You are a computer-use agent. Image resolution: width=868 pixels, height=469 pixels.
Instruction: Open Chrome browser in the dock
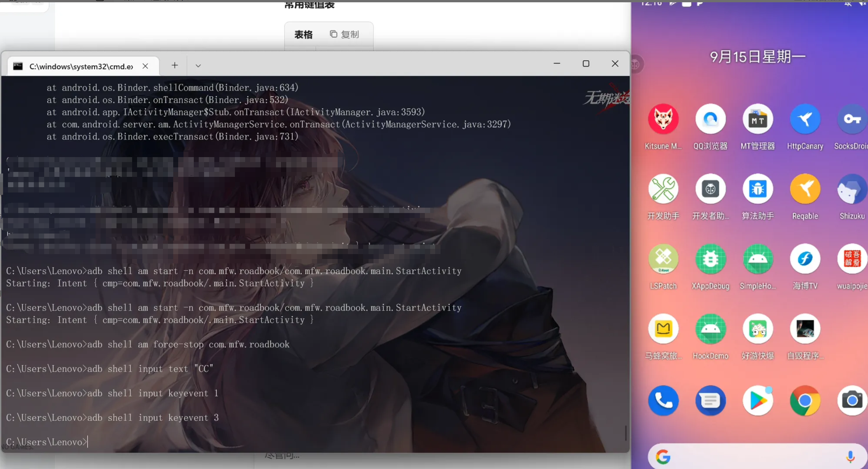[804, 401]
